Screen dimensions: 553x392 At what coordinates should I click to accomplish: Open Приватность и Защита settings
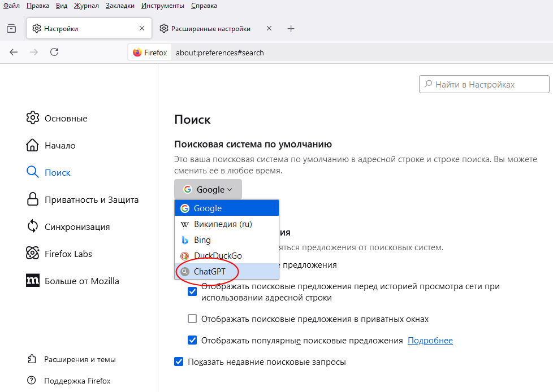coord(92,200)
